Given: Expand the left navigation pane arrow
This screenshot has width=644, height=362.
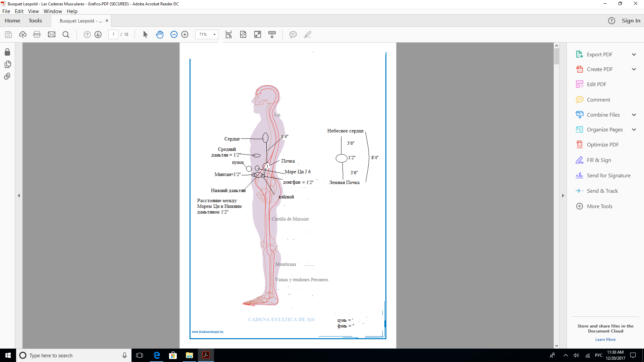Looking at the screenshot, I should click(x=19, y=195).
